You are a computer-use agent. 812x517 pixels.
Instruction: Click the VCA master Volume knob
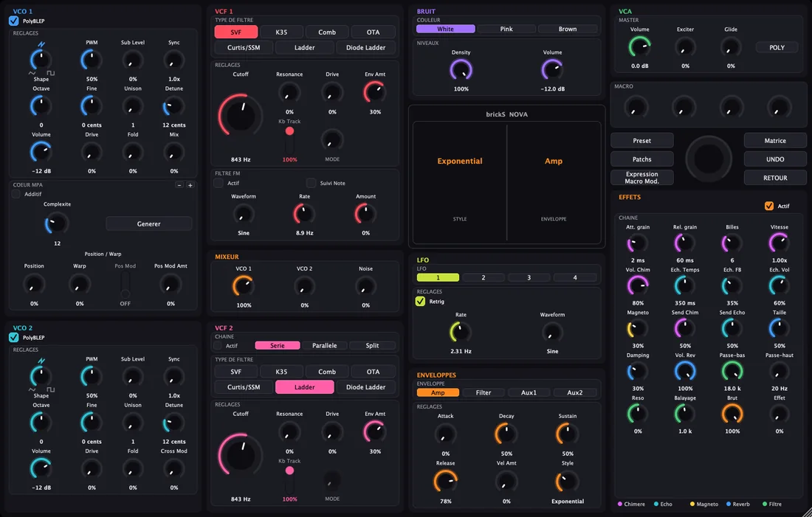(x=639, y=47)
